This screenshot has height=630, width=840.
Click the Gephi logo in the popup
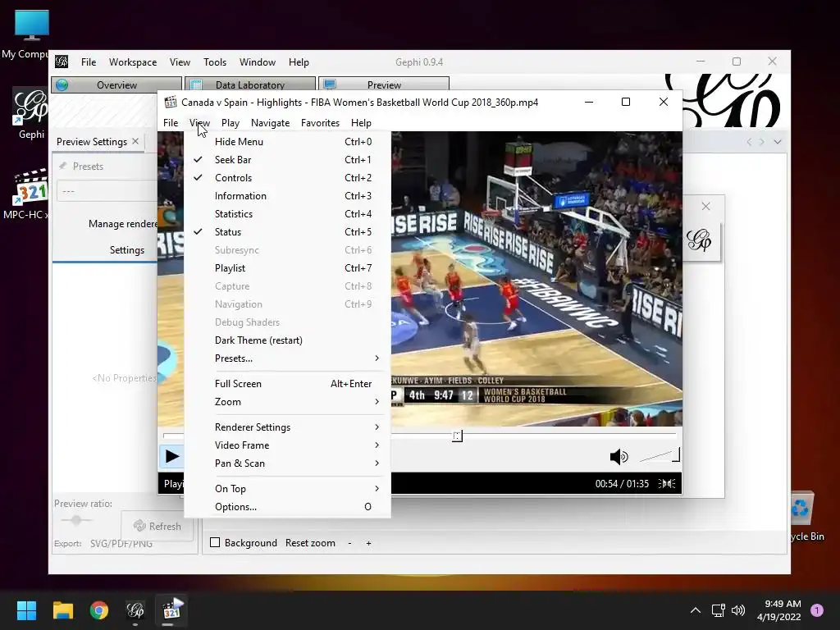(699, 240)
